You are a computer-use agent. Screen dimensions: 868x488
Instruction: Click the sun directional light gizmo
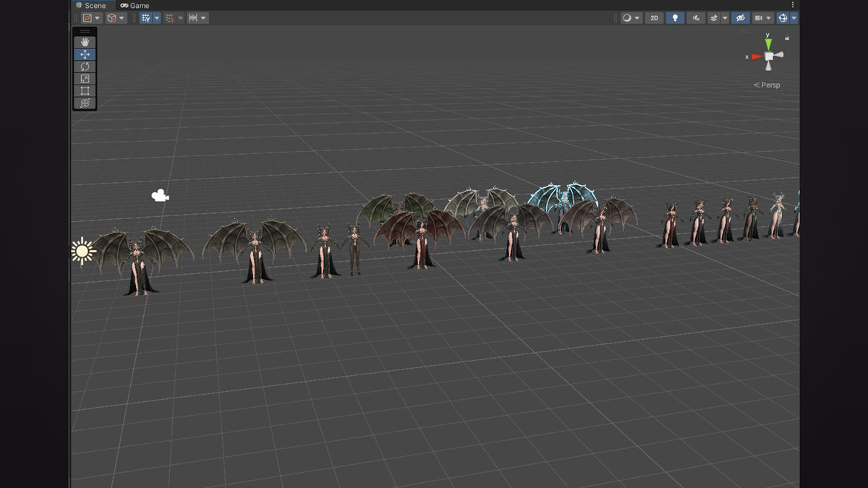pos(83,252)
